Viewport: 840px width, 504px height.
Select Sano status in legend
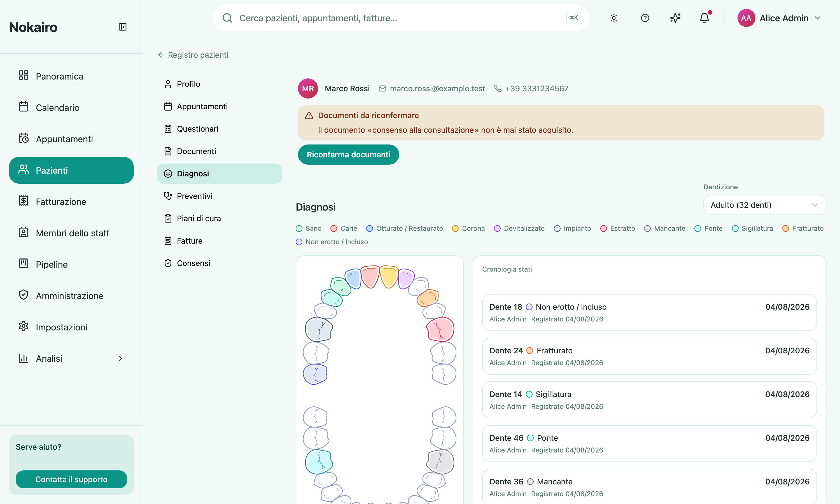[308, 228]
